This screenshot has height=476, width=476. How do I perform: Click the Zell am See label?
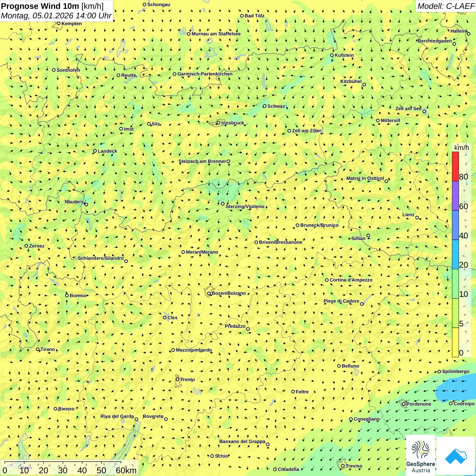pyautogui.click(x=408, y=108)
